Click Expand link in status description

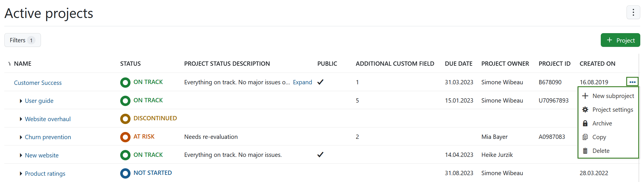coord(302,82)
